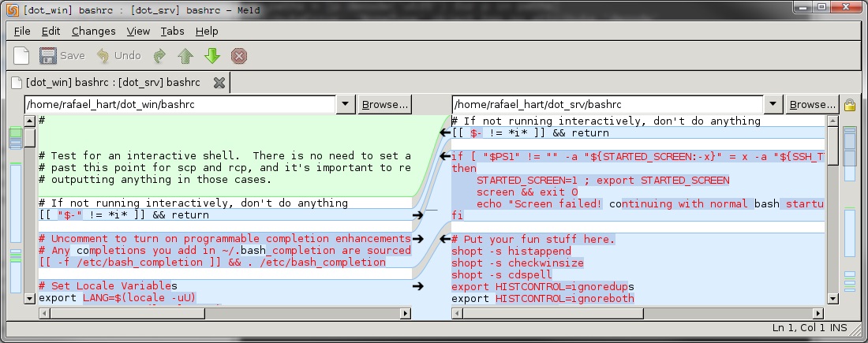
Task: Click the New comparison document icon
Action: [x=21, y=56]
